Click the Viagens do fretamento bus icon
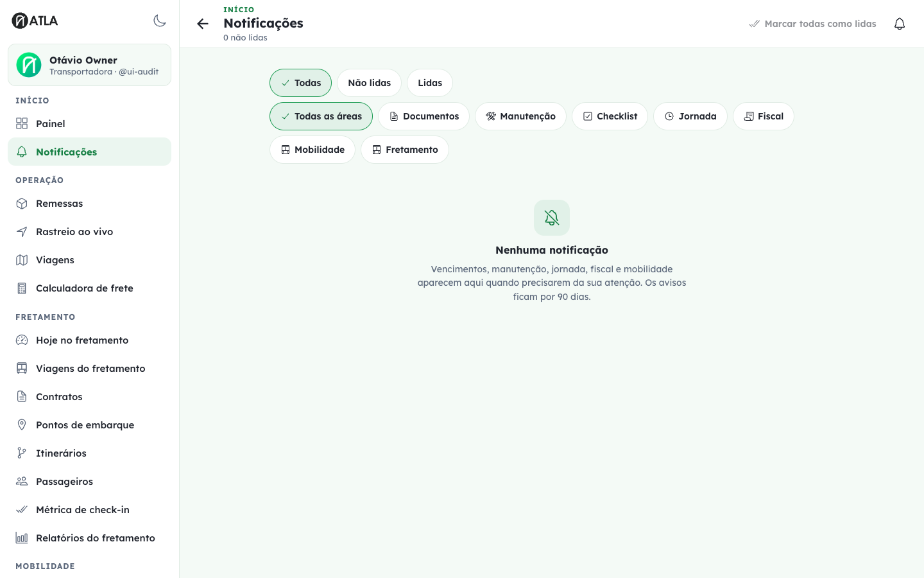The width and height of the screenshot is (924, 578). point(22,369)
